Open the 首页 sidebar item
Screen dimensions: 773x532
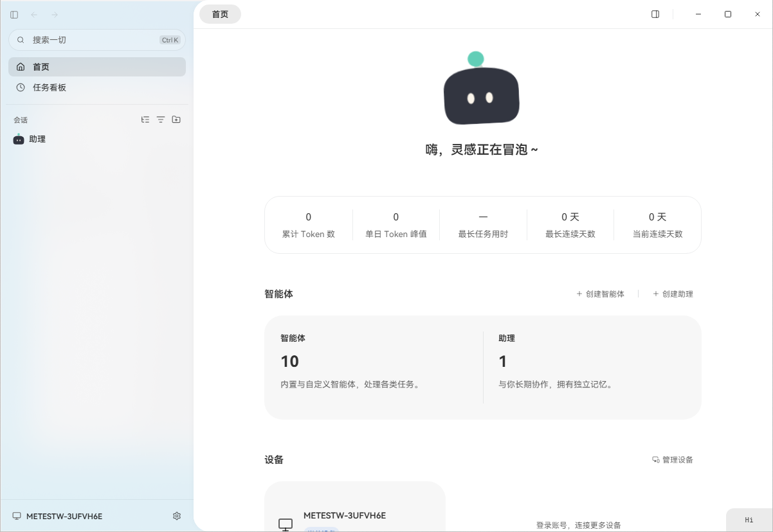coord(97,67)
